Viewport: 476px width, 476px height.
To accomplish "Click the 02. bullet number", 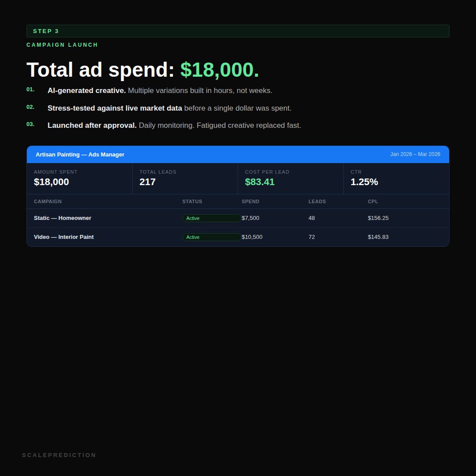I will coord(30,107).
